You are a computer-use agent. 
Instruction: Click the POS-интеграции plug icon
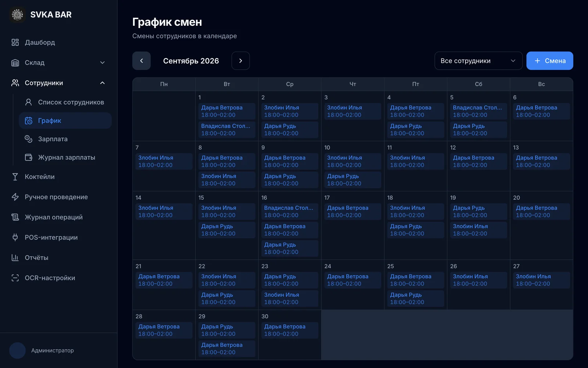point(15,237)
